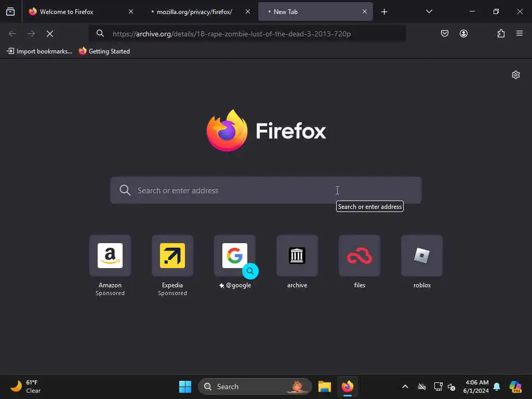Close the mozilla.org privacy tab
532x399 pixels.
click(248, 11)
